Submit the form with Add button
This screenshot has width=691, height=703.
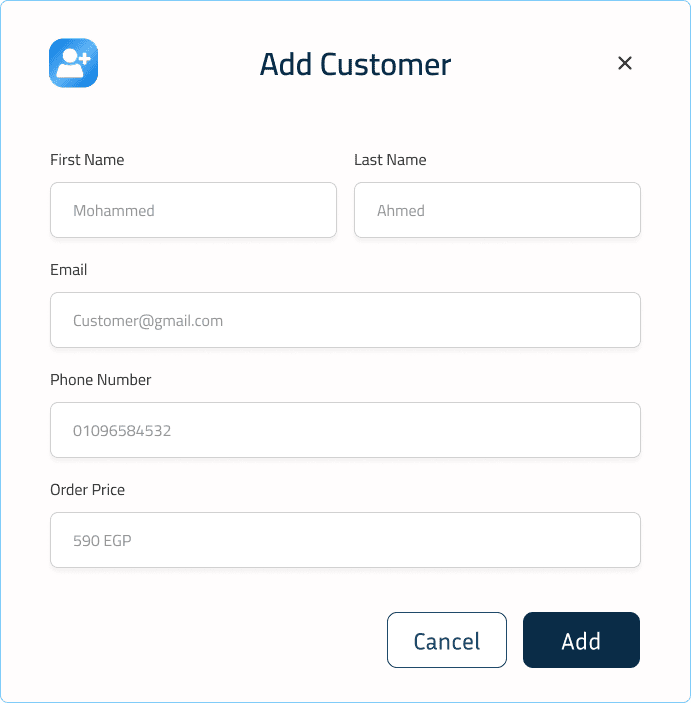click(581, 640)
